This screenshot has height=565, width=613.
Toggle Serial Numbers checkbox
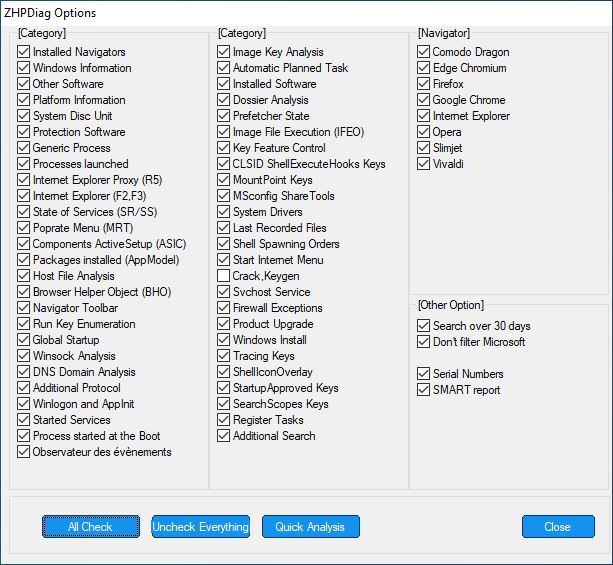(423, 374)
